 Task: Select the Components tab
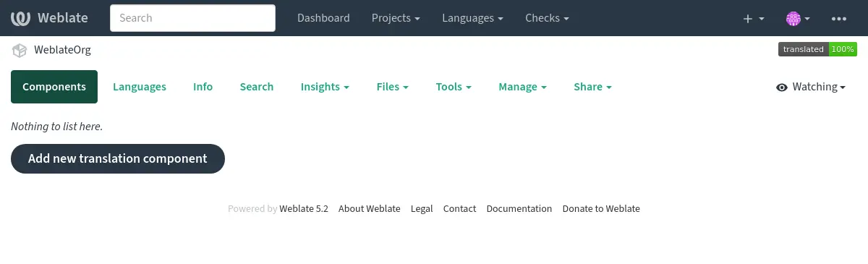pyautogui.click(x=54, y=87)
